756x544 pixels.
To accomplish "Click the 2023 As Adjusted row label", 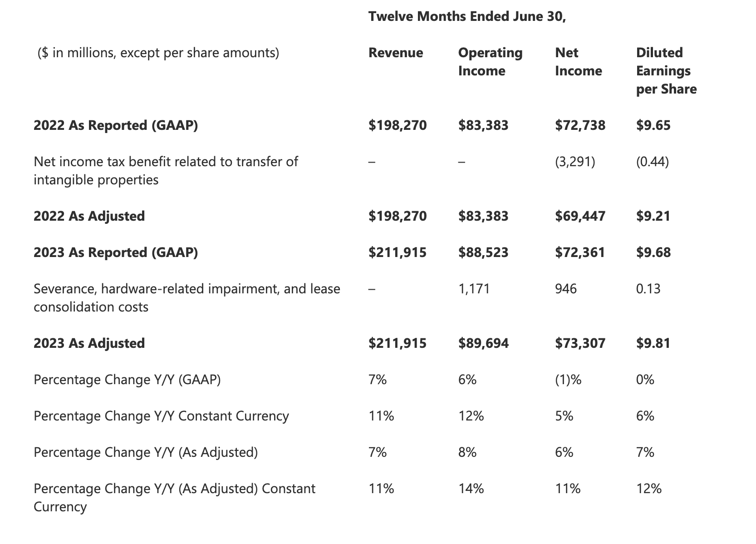I will [89, 343].
